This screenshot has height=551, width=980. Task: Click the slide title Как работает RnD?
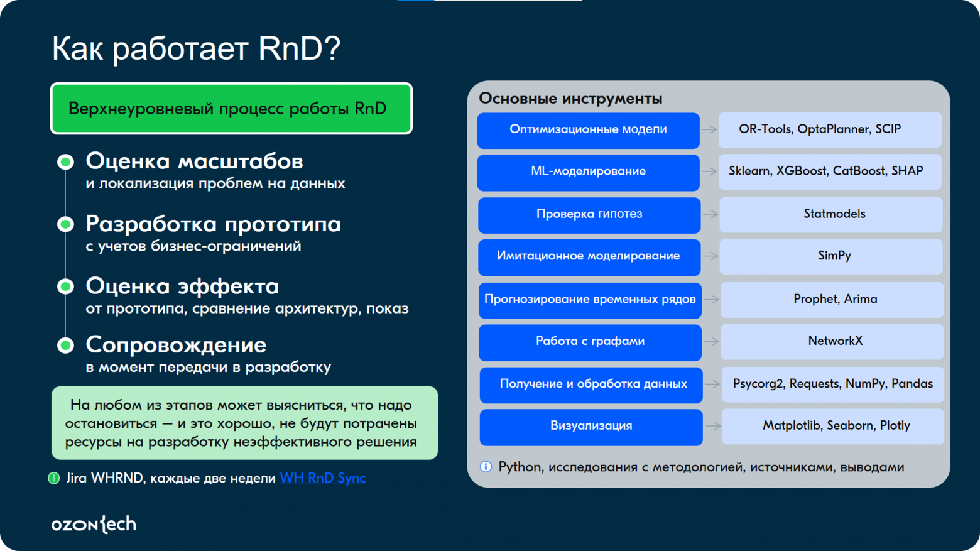point(196,48)
